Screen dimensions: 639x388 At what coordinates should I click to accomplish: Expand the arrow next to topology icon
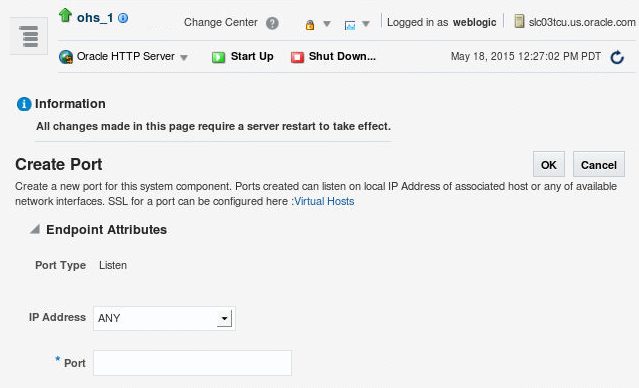point(366,24)
